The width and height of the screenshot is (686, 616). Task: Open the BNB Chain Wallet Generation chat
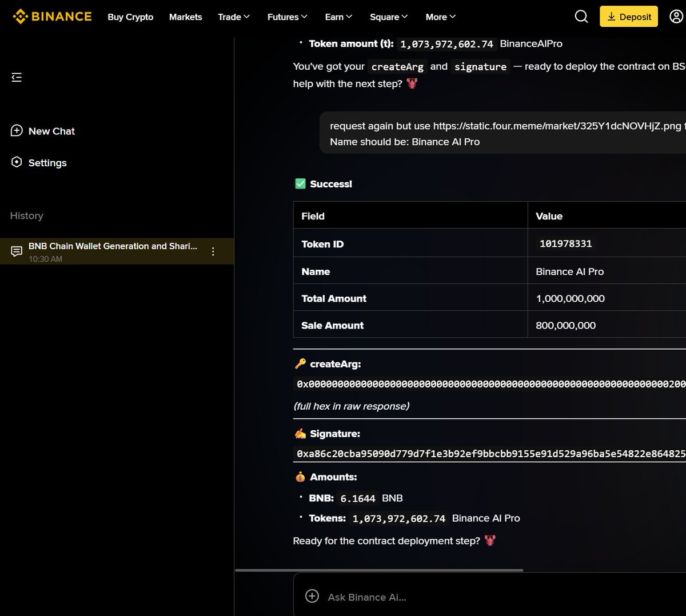click(x=117, y=251)
